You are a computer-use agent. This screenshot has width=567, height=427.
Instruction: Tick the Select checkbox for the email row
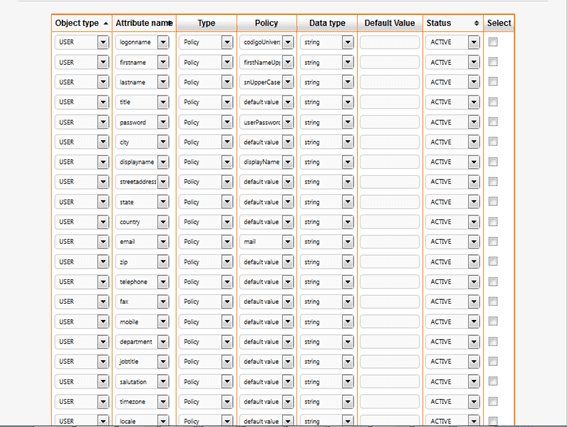click(493, 241)
